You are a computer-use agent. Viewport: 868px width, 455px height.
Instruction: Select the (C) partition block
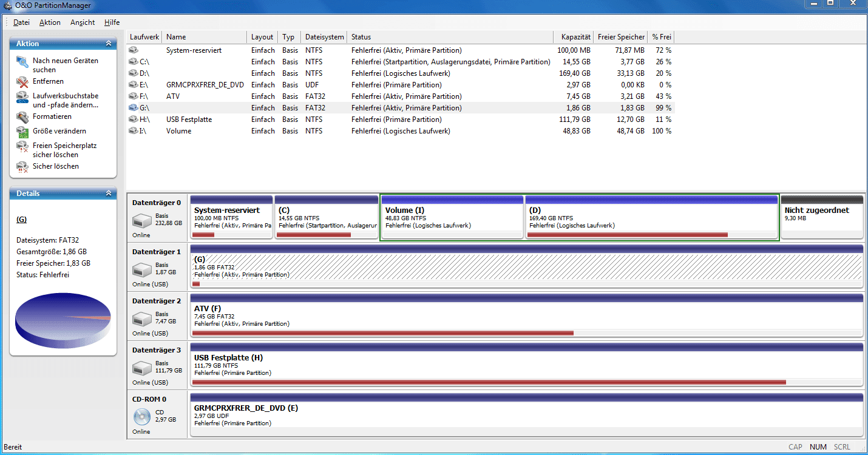[327, 217]
